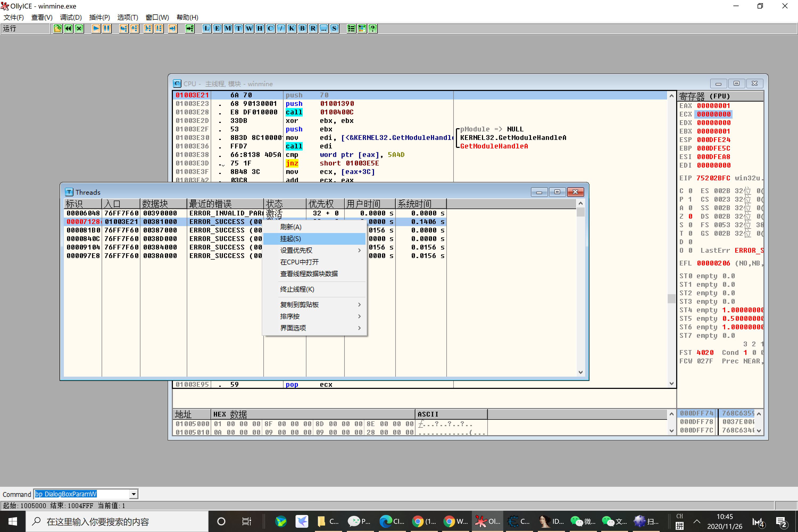798x532 pixels.
Task: Open the 选项(T) menu
Action: click(x=128, y=17)
